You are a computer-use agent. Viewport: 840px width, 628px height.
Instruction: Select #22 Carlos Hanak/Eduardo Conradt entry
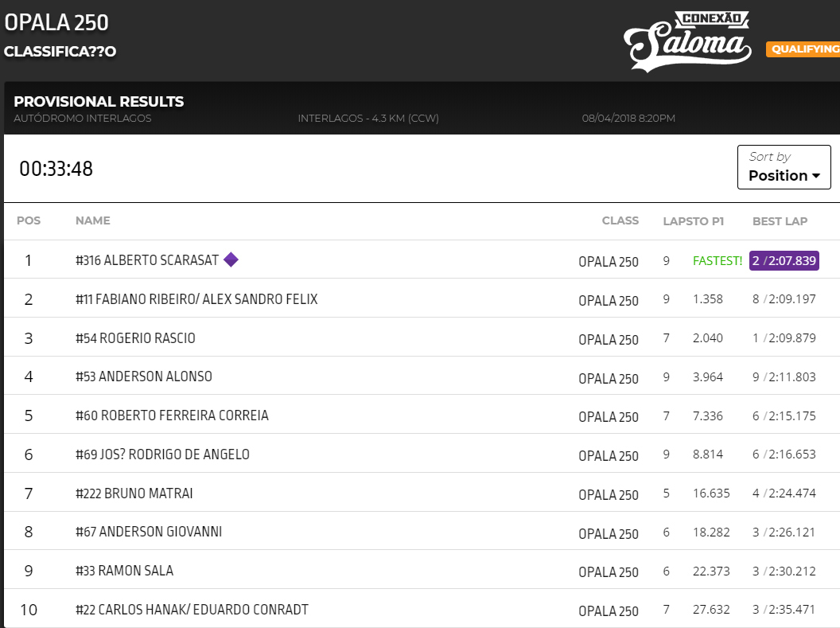click(192, 610)
